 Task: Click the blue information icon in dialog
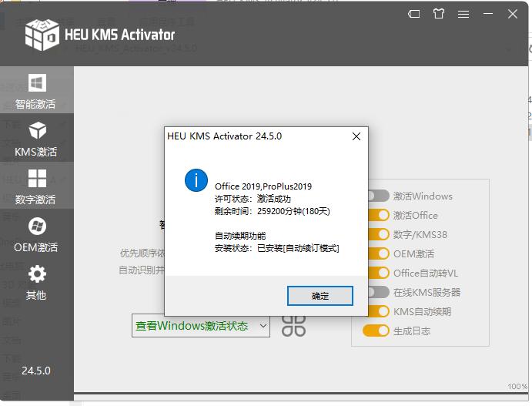(196, 180)
